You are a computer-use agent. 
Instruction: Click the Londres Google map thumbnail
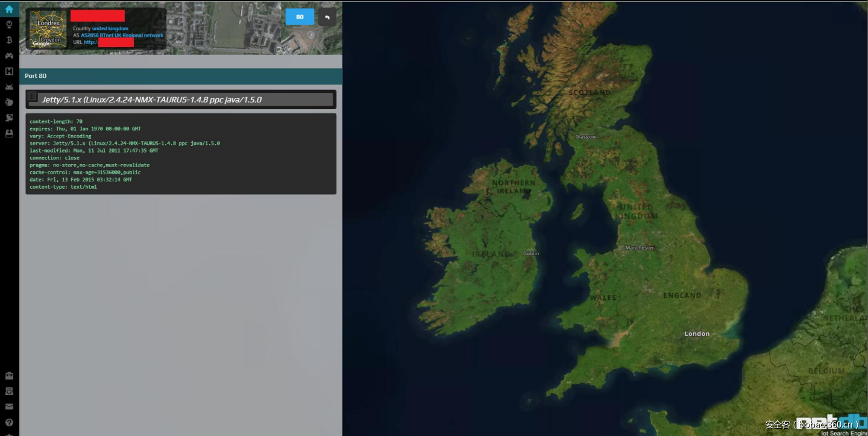click(48, 28)
